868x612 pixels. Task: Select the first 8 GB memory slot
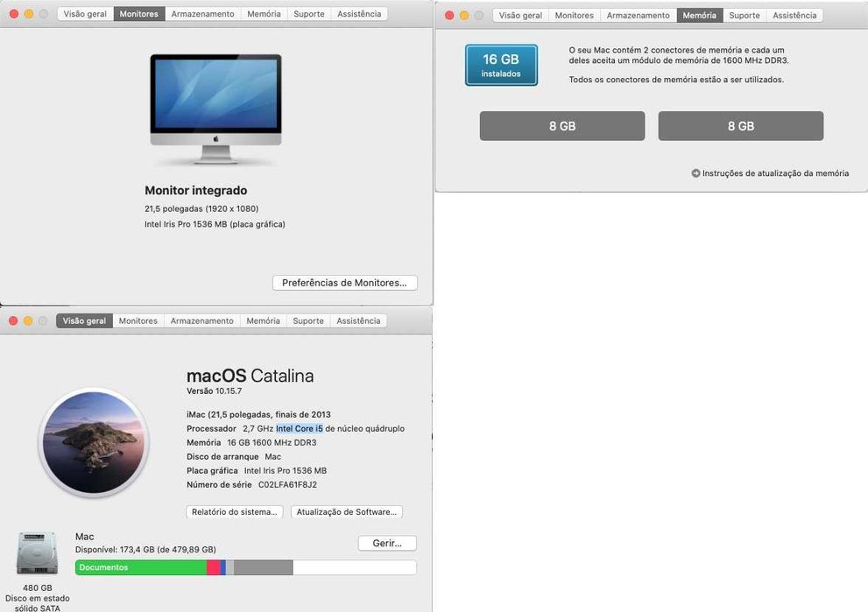click(x=562, y=126)
